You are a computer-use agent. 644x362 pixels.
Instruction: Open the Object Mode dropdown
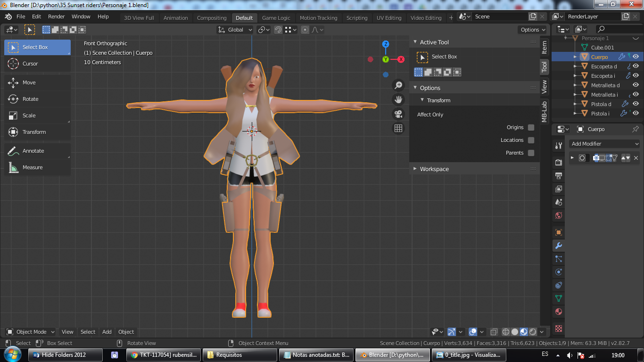point(30,332)
